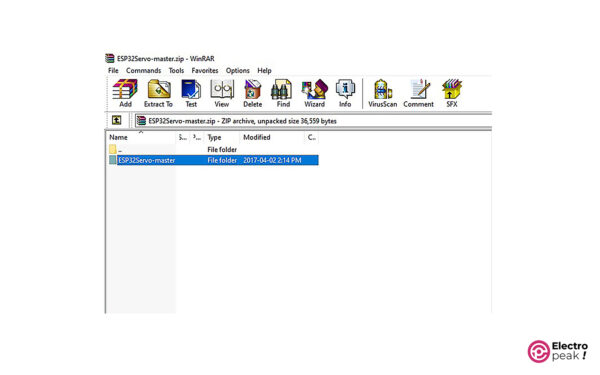Screen dimensions: 600x375
Task: Launch the Wizard tool
Action: 315,93
